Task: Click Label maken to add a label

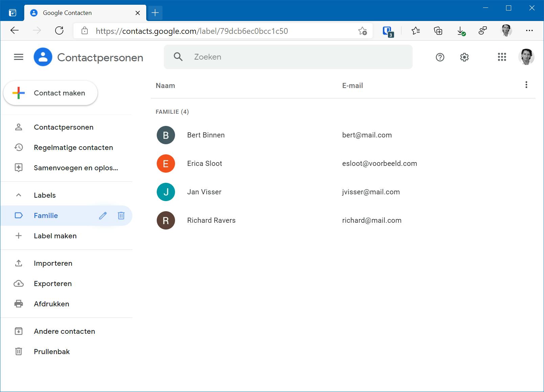Action: [55, 236]
